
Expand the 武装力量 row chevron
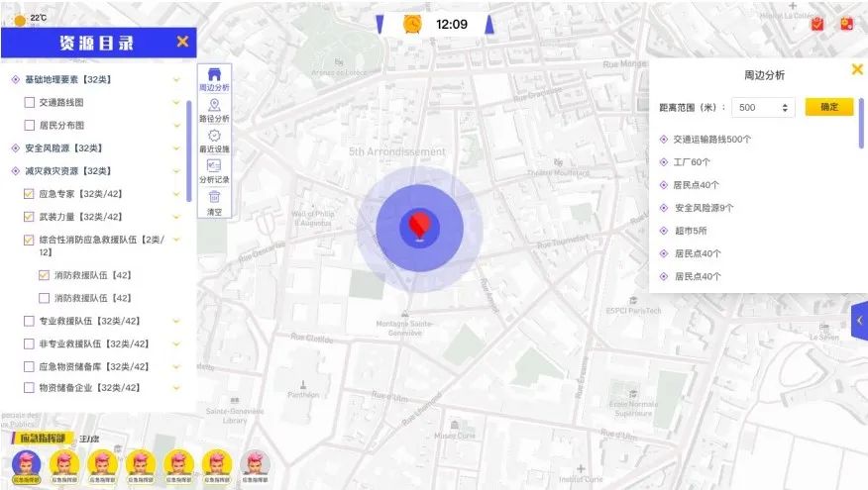pyautogui.click(x=176, y=217)
